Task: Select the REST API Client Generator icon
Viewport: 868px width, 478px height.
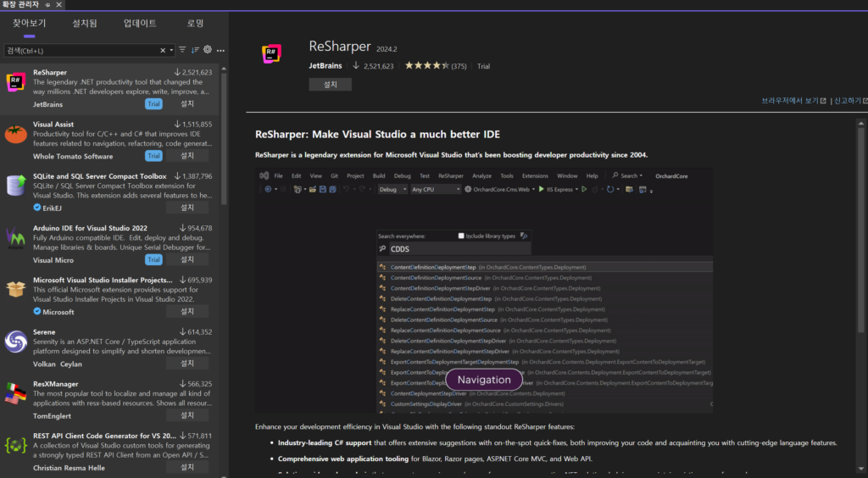Action: click(15, 445)
